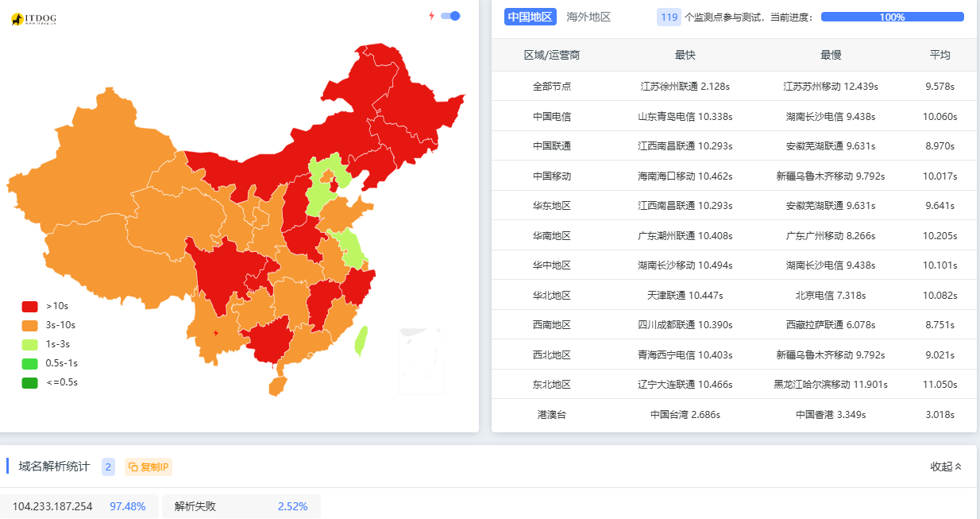Click IP address 104.233.187.254
Viewport: 980px width, 519px height.
(52, 506)
